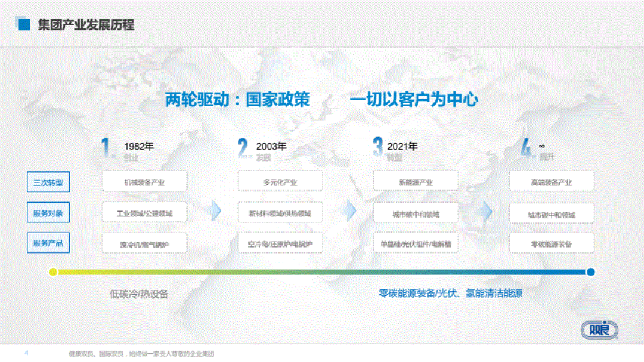Click the large number 4 stage marker

click(526, 148)
